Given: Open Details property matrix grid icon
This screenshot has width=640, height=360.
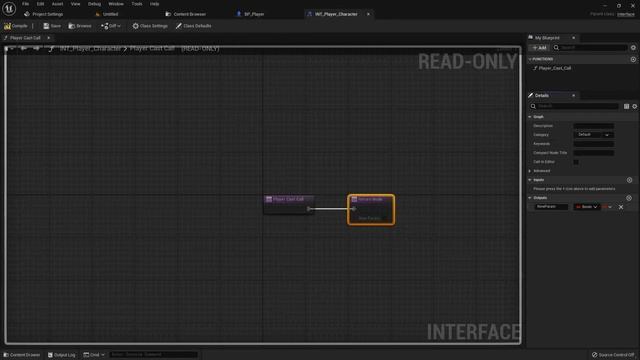Looking at the screenshot, I should (627, 106).
